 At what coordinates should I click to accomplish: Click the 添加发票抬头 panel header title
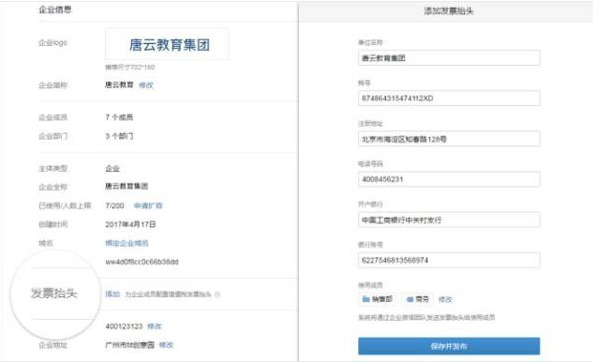[x=449, y=11]
